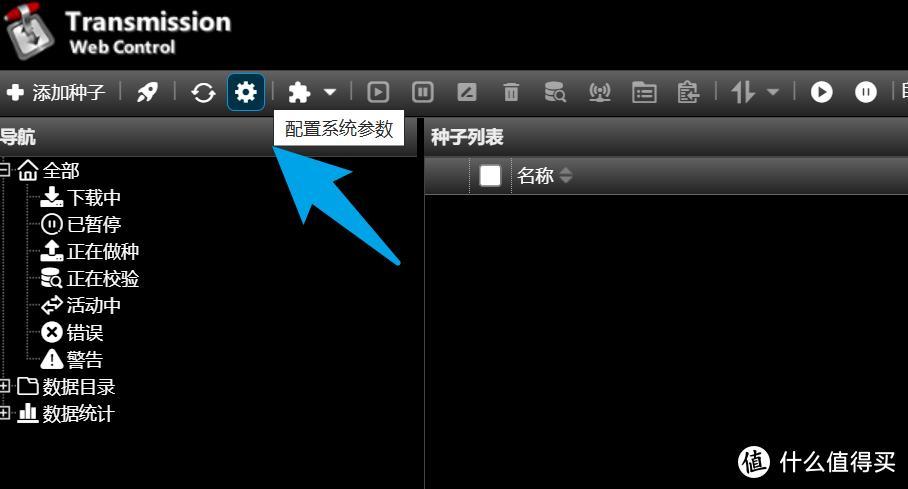Viewport: 908px width, 489px height.
Task: Click the white circle start-all button
Action: click(x=821, y=92)
